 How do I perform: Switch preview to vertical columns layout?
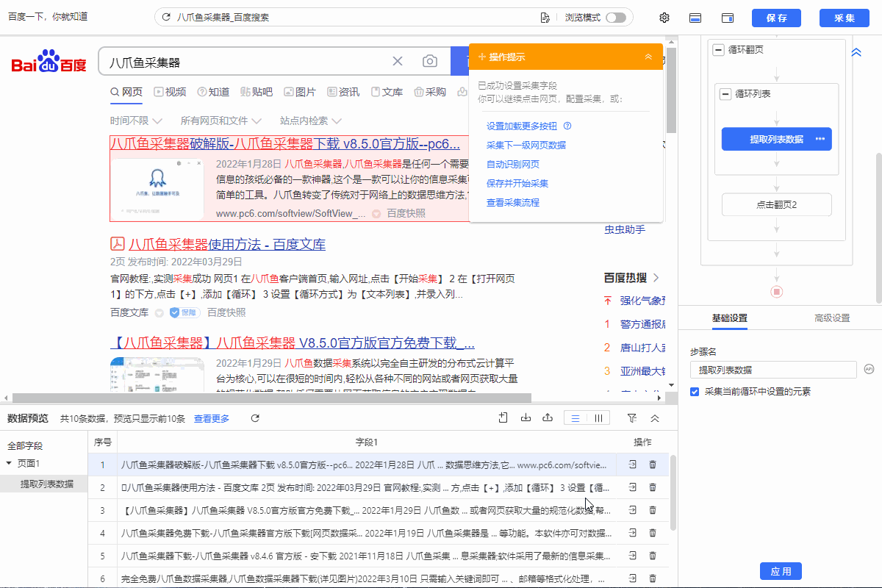pyautogui.click(x=598, y=418)
